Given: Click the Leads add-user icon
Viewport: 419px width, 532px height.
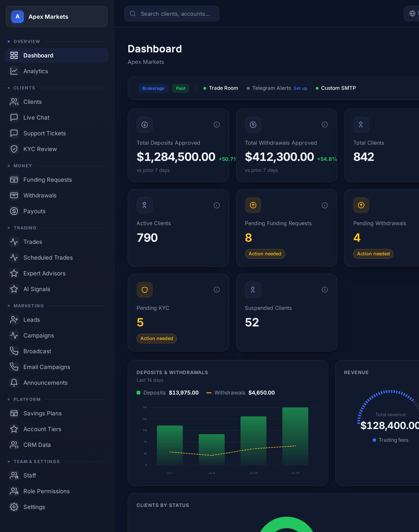Looking at the screenshot, I should click(x=14, y=319).
